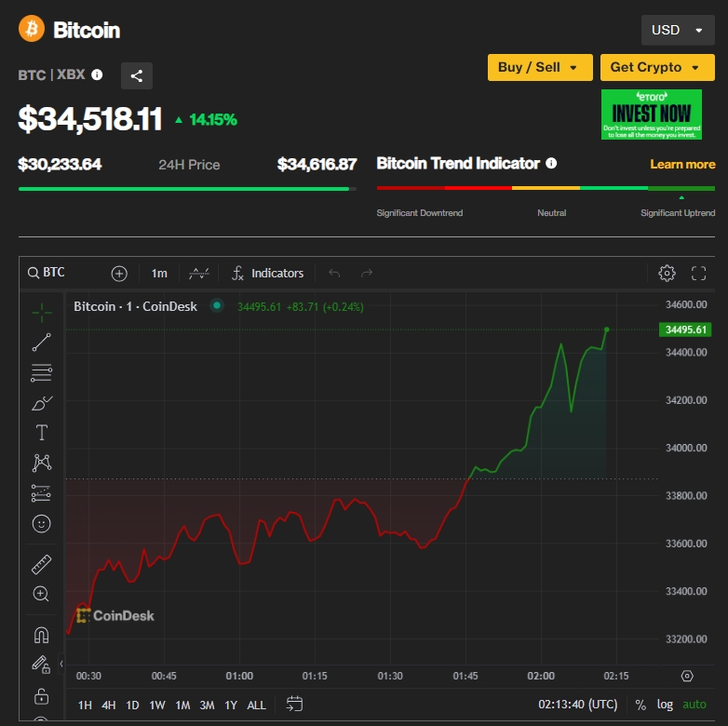Screen dimensions: 728x726
Task: Click the 34000.00 price axis label
Action: (x=686, y=448)
